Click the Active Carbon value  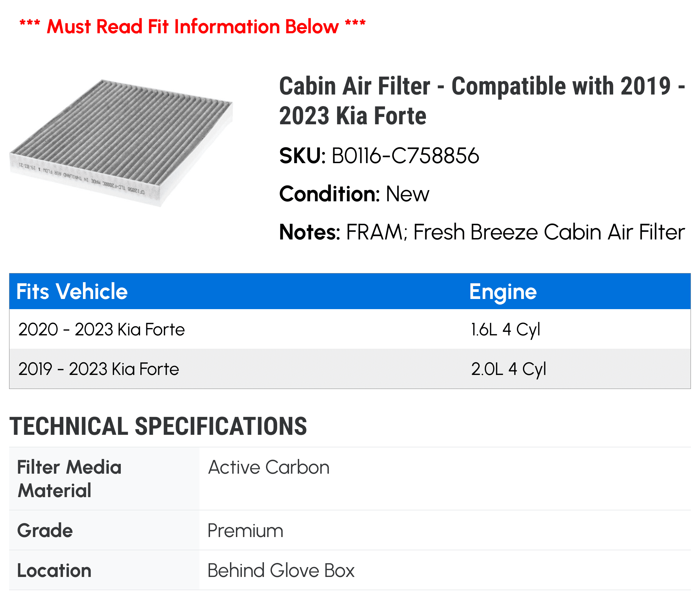point(269,467)
